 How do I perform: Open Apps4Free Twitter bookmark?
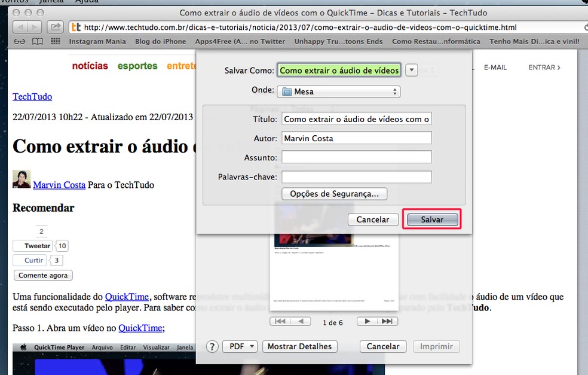240,41
